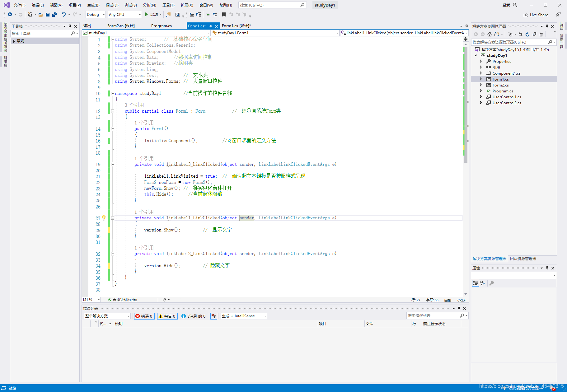Open the File menu
This screenshot has height=392, width=567.
point(19,5)
